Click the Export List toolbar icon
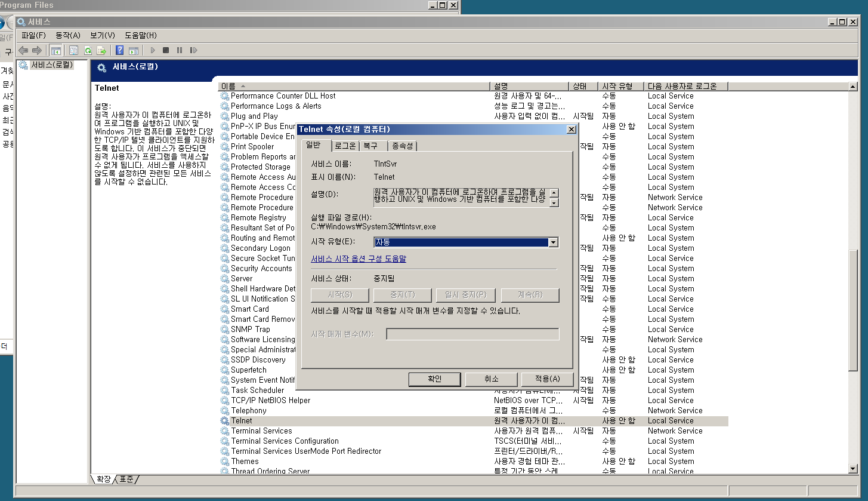Screen dimensions: 868x501 pos(101,51)
